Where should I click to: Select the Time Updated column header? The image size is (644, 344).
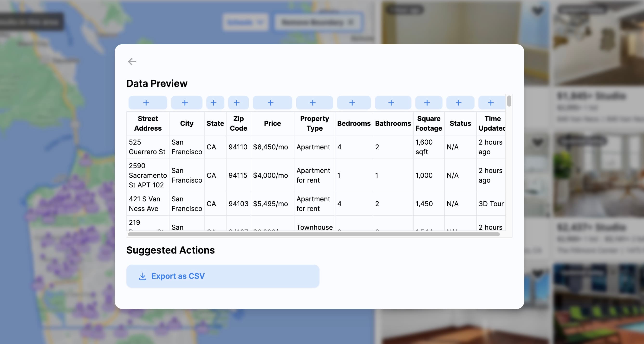(x=491, y=123)
